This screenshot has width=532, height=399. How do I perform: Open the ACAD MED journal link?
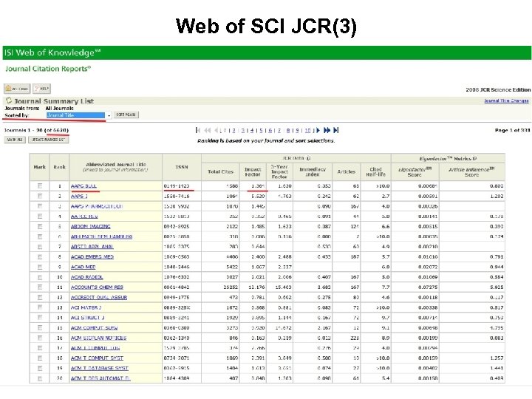[83, 267]
